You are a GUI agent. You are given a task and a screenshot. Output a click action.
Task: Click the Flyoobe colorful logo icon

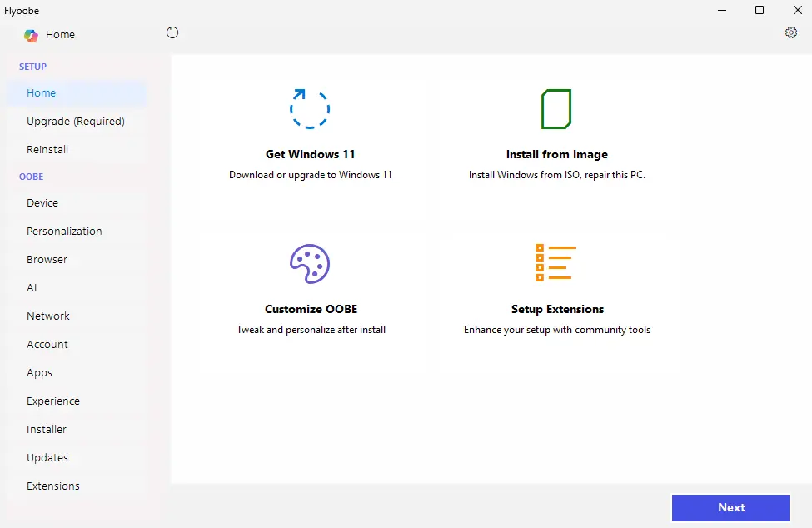pyautogui.click(x=31, y=35)
